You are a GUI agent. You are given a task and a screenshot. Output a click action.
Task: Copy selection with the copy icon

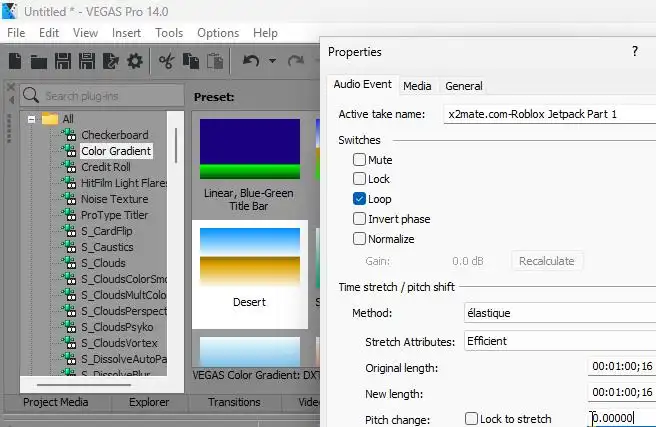click(191, 61)
